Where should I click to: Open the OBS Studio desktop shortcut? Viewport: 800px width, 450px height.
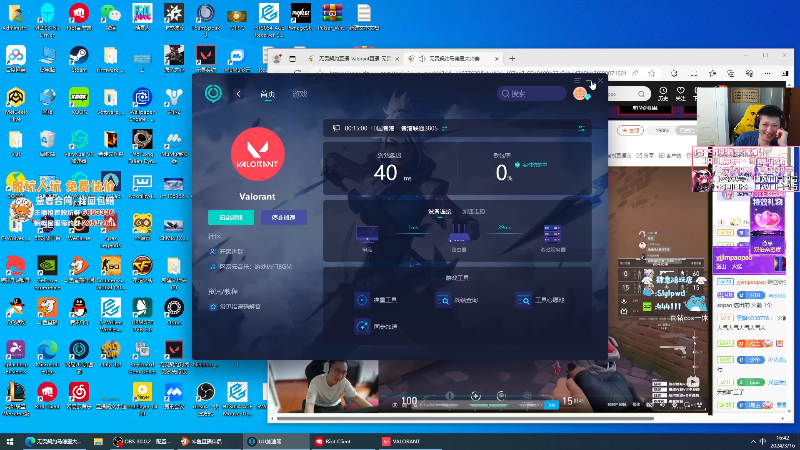click(x=206, y=398)
